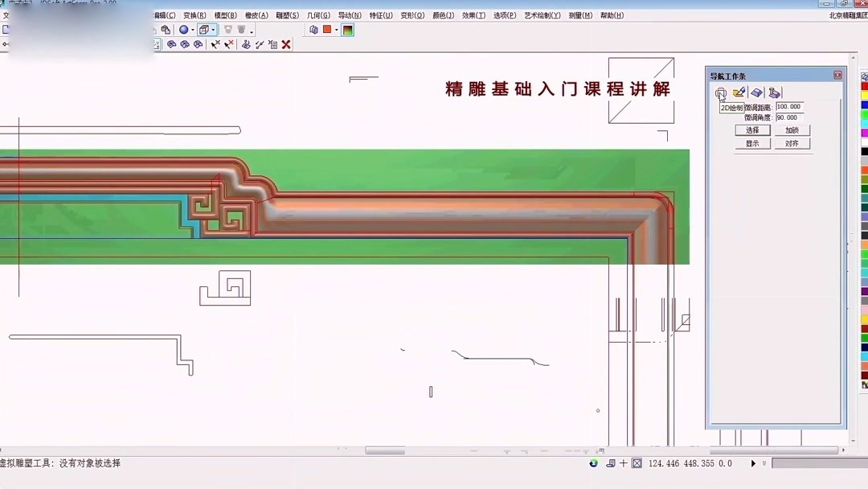This screenshot has height=489, width=868.
Task: Select the arrow snap tool on the second toolbar row
Action: point(215,44)
